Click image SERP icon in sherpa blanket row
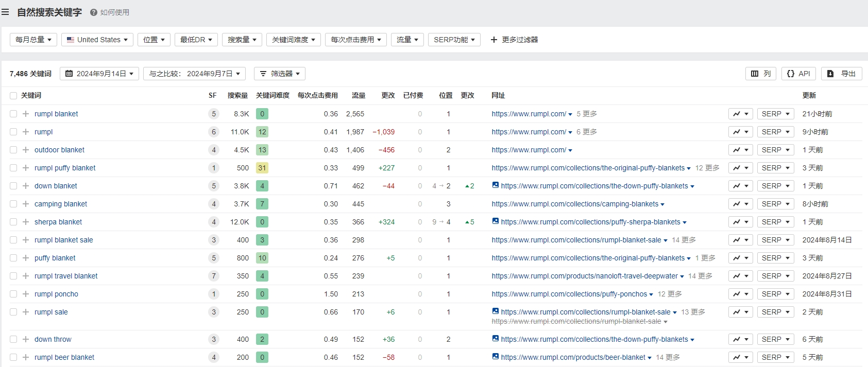Viewport: 868px width, 367px height. (496, 221)
